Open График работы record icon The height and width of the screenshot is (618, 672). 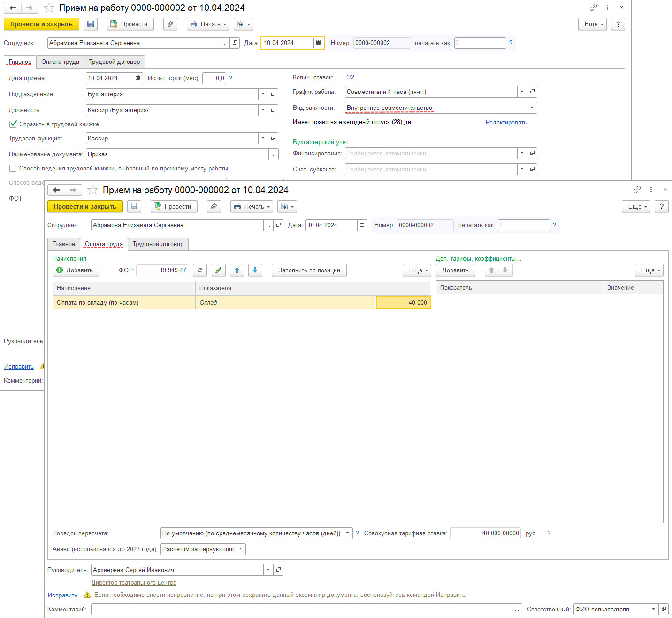click(x=532, y=92)
